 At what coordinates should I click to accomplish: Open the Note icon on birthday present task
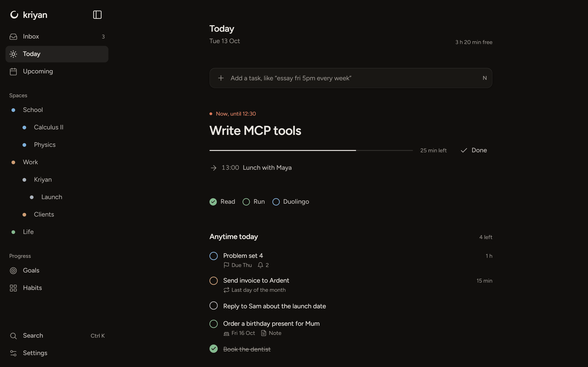(264, 333)
